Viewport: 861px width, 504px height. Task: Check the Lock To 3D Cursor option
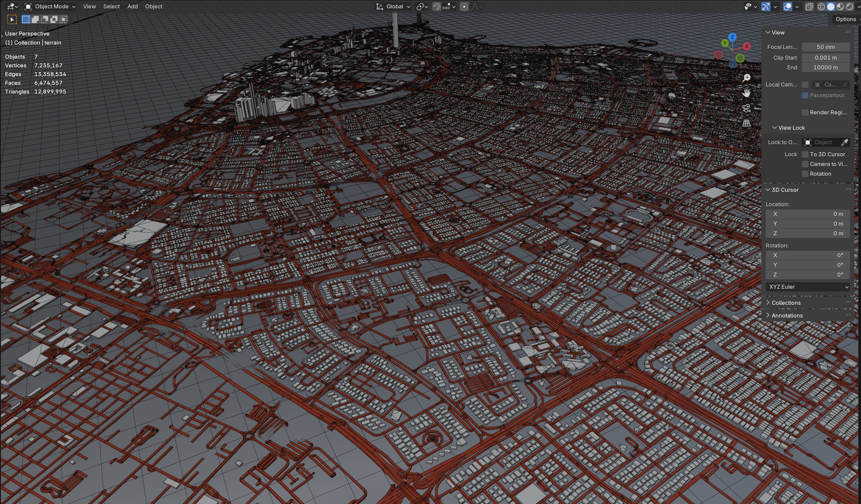coord(805,155)
